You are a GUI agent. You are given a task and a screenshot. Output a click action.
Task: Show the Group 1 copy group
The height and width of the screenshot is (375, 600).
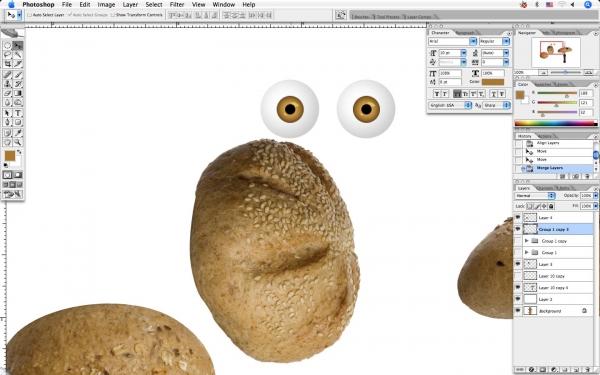point(518,241)
